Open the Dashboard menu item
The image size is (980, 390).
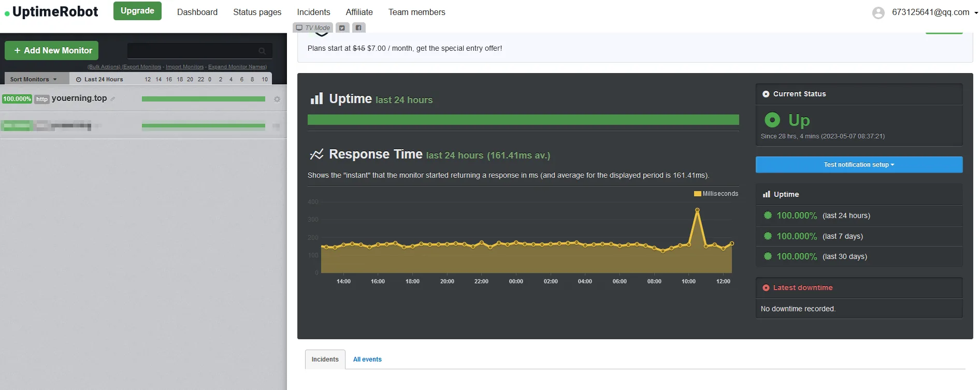pyautogui.click(x=197, y=12)
